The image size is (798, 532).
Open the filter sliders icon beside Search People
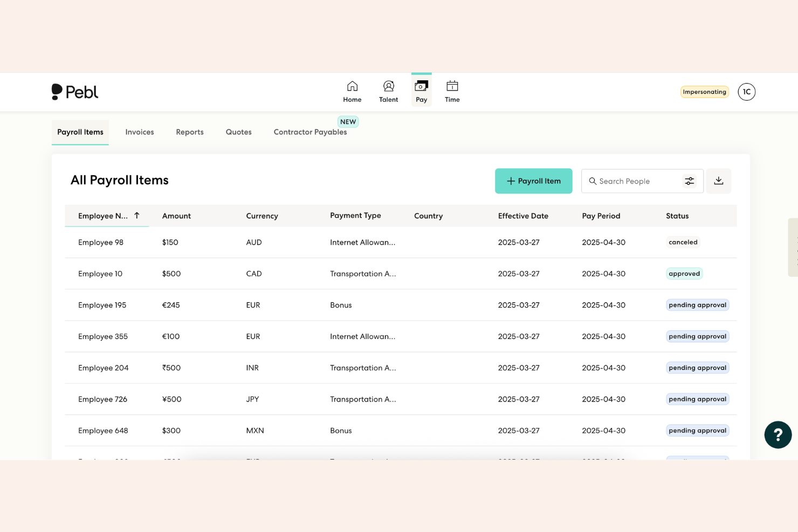(x=689, y=181)
